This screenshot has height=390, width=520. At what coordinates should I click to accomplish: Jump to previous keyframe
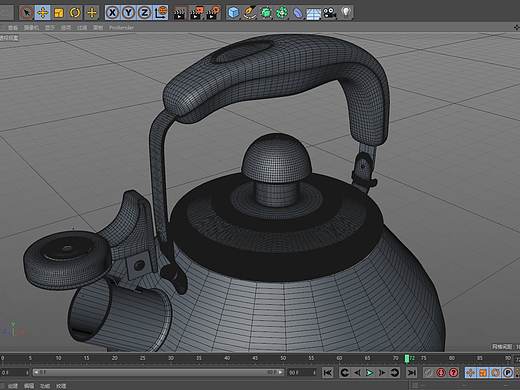345,372
